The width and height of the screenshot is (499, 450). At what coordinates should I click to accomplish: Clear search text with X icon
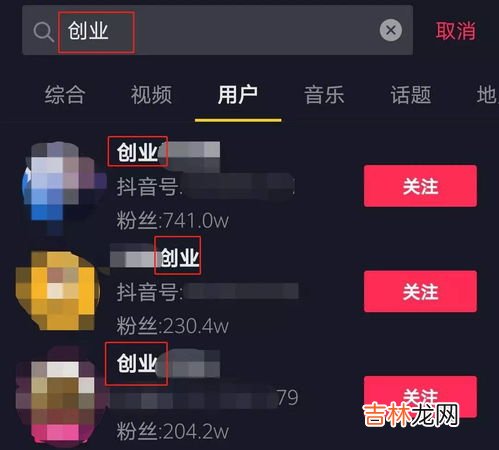pos(391,30)
